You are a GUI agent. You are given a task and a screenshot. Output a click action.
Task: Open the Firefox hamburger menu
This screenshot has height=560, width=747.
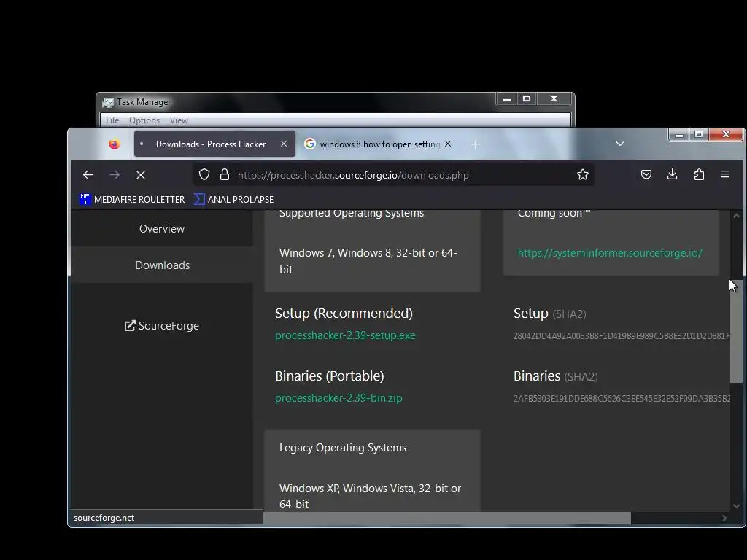click(725, 174)
